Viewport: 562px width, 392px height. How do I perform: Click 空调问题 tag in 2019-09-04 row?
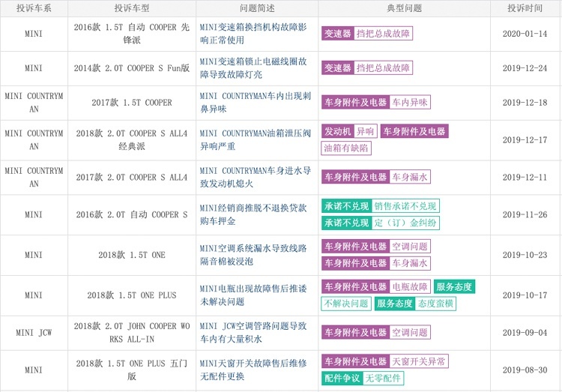(x=410, y=333)
